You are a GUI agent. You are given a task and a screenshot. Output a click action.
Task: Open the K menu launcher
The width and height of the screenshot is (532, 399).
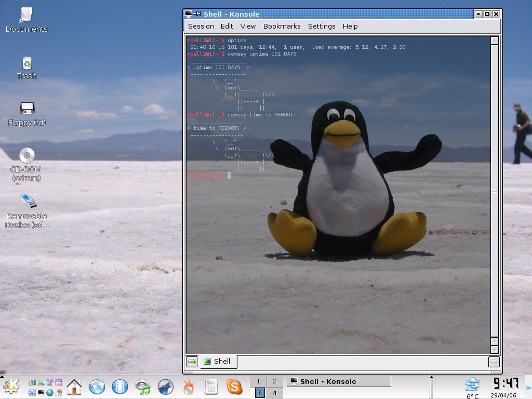[11, 387]
